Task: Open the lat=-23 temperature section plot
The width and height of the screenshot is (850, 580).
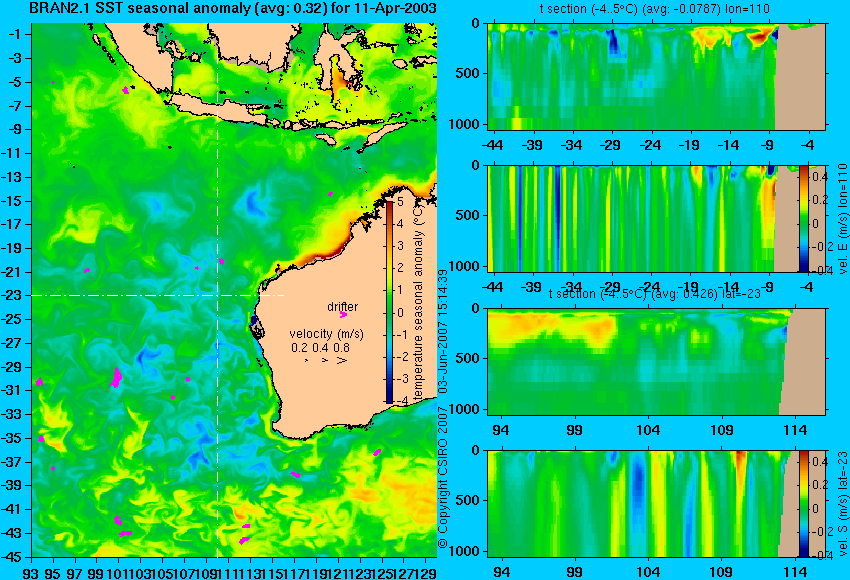Action: coord(656,362)
